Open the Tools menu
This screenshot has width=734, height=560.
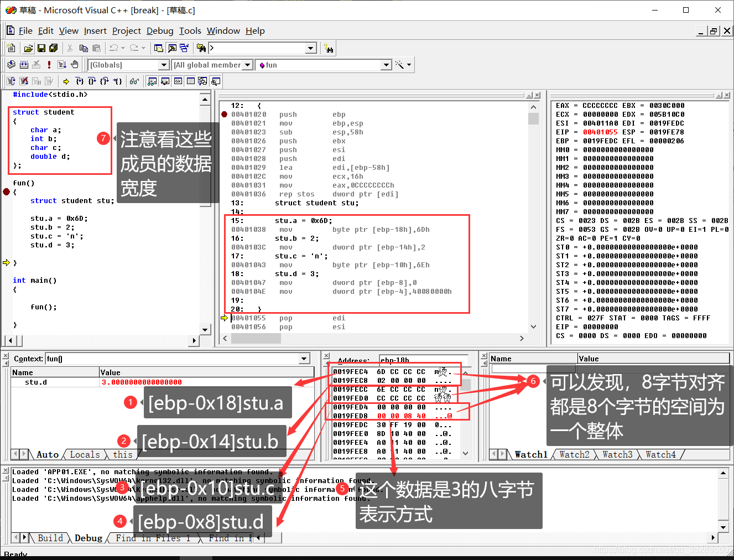190,31
